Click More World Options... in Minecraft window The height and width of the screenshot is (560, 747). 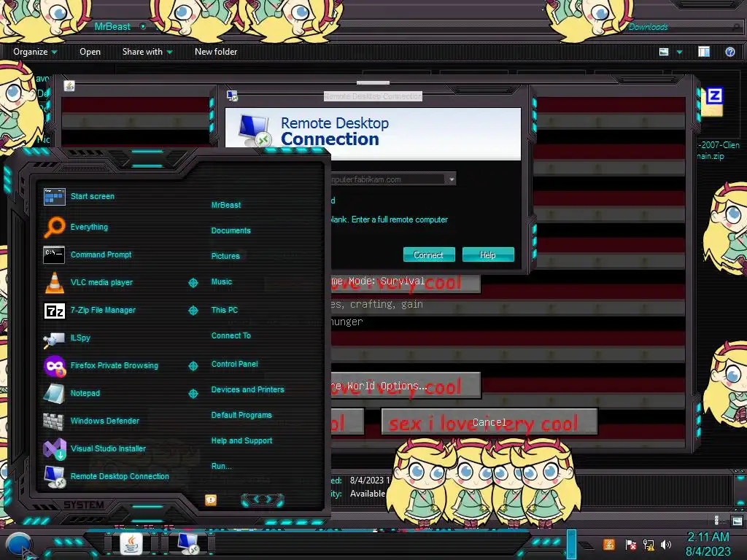406,385
